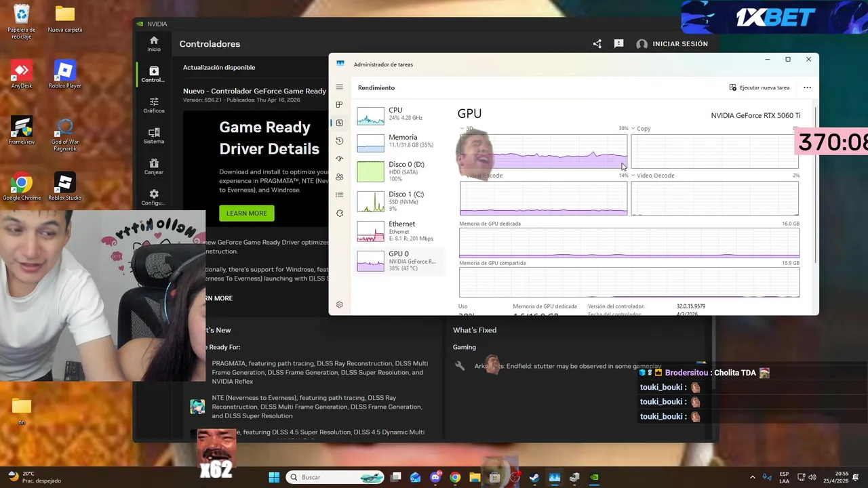Screen dimensions: 868x488
Task: Open the Users page in Task Manager
Action: coord(340,177)
